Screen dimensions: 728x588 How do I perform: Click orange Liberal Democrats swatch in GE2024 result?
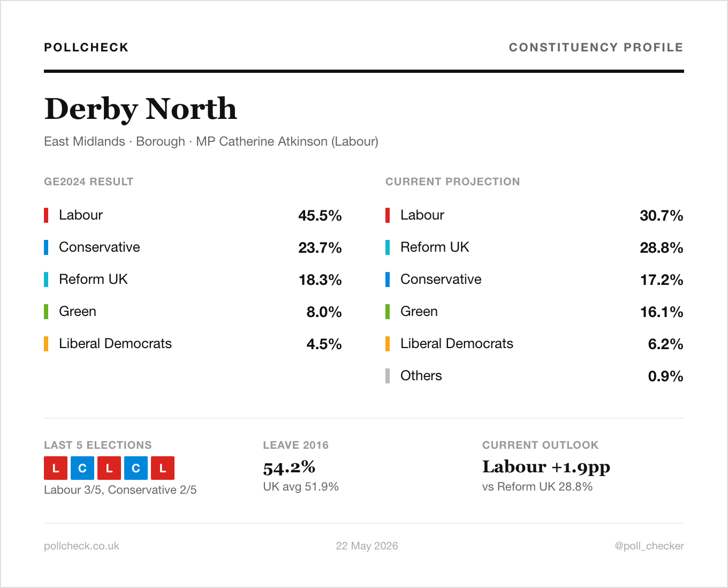point(46,344)
